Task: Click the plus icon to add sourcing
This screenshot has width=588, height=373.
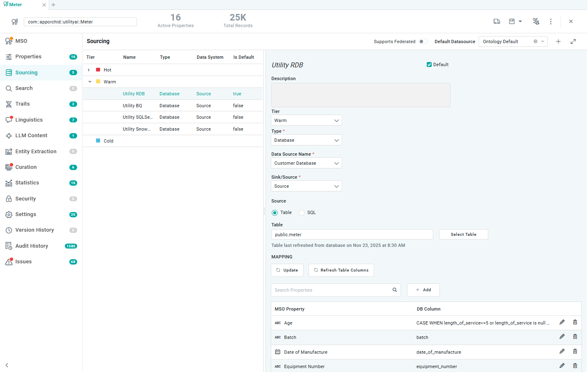Action: pyautogui.click(x=558, y=41)
